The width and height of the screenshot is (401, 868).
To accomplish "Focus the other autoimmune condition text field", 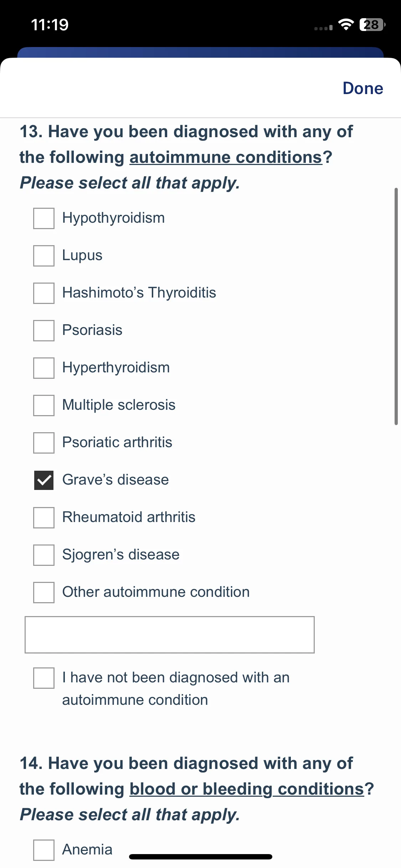I will click(170, 635).
